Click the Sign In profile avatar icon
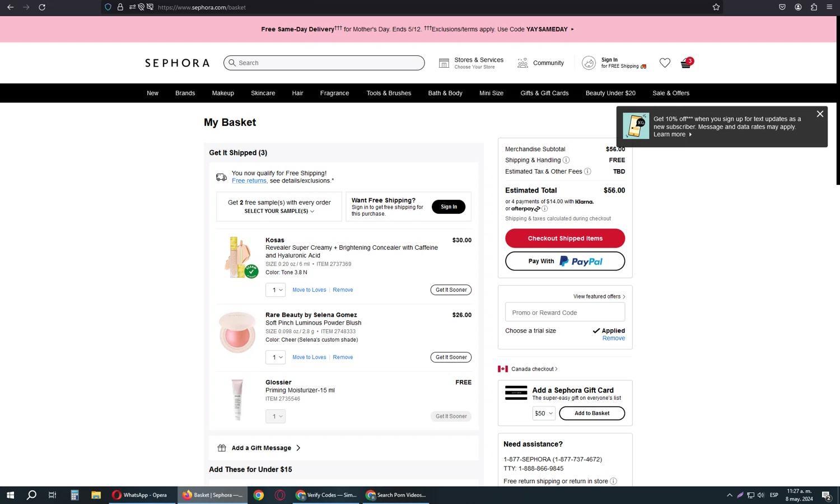The height and width of the screenshot is (504, 840). (589, 63)
